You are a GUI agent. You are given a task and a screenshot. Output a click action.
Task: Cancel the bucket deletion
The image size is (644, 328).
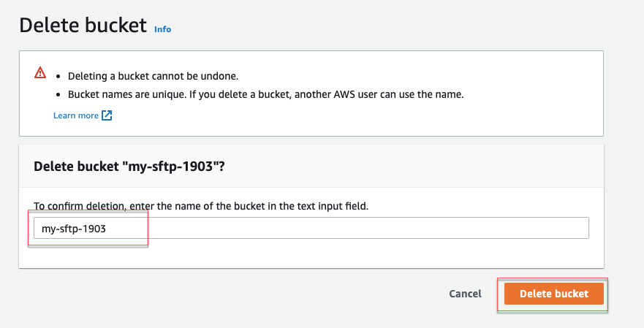[465, 294]
